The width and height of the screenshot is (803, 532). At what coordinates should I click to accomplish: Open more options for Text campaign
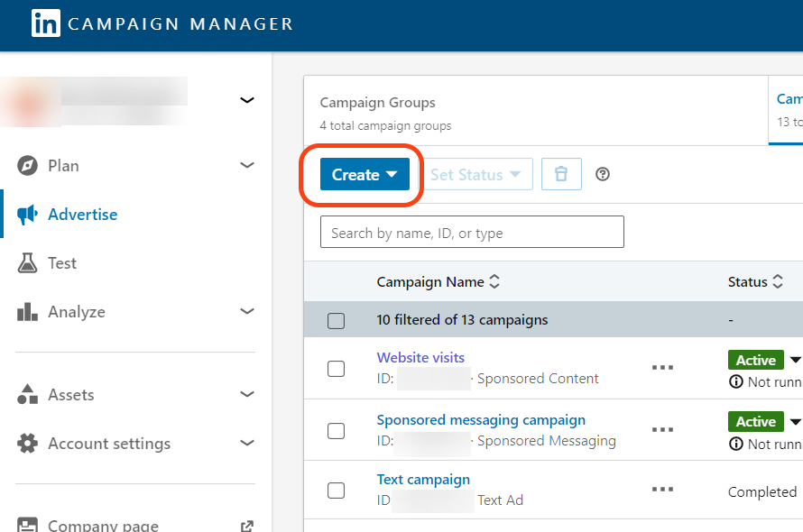662,490
